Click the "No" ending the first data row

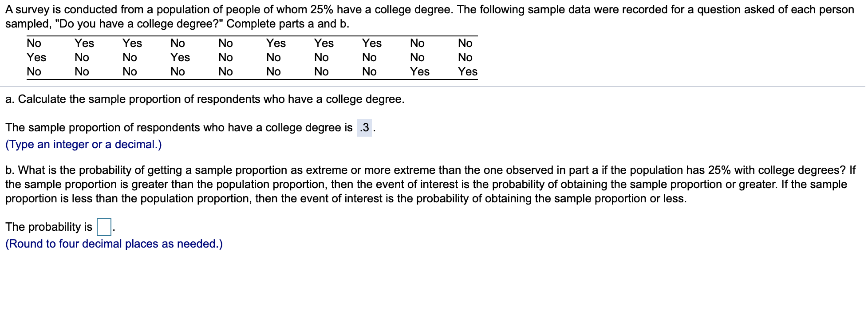(465, 43)
